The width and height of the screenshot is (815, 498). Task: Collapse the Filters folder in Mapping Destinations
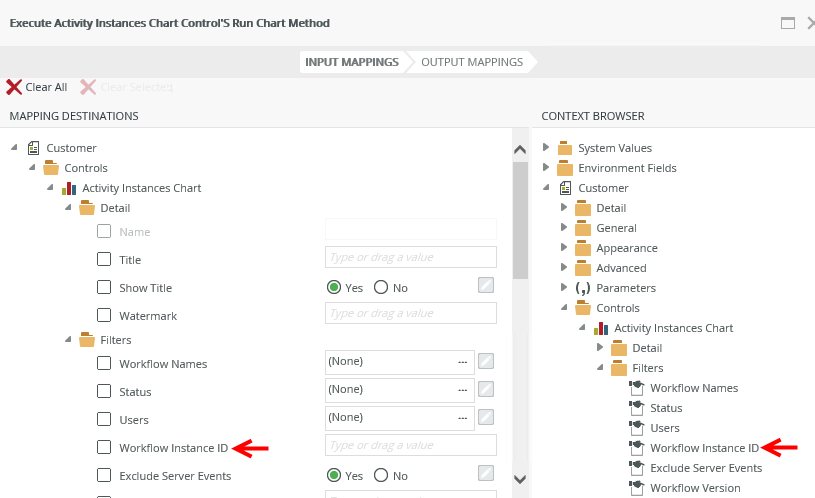[68, 340]
